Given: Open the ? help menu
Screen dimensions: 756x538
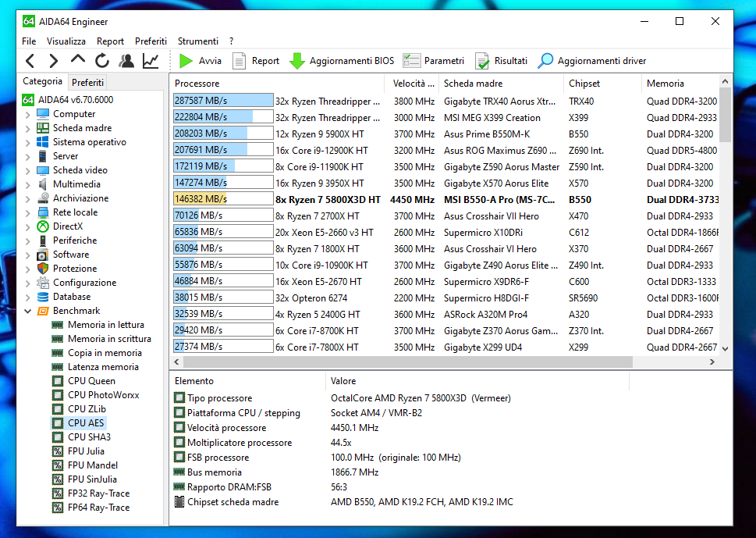Looking at the screenshot, I should pyautogui.click(x=232, y=41).
